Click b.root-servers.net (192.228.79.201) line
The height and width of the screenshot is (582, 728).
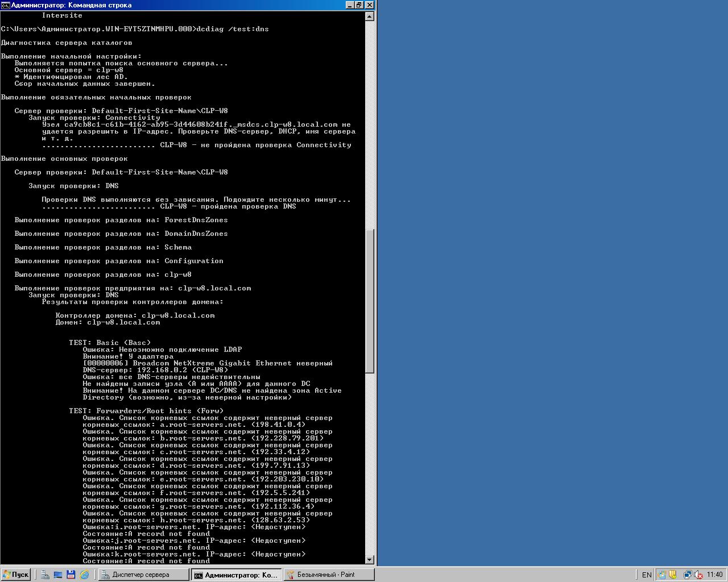pyautogui.click(x=203, y=438)
